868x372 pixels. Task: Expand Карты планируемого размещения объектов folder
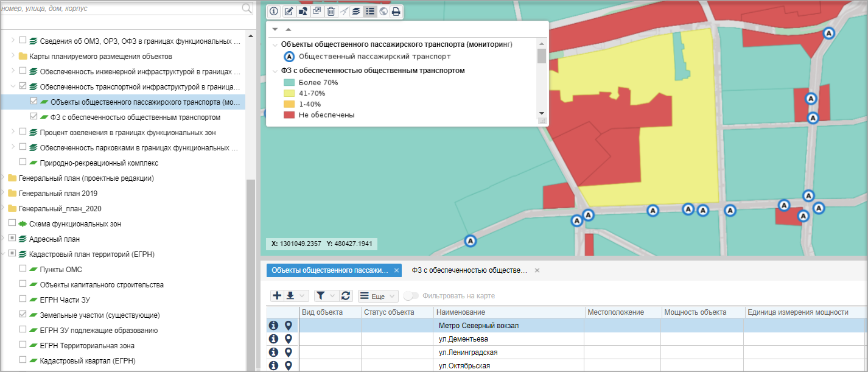pos(13,56)
